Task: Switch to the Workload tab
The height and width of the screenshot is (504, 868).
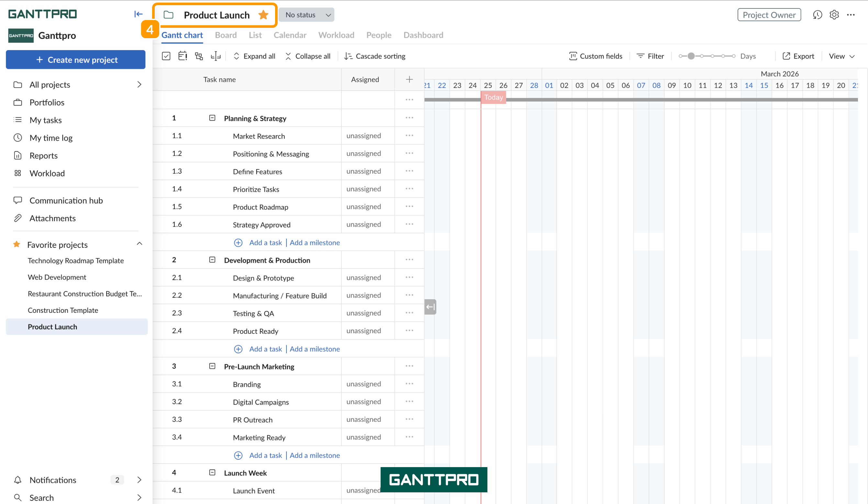Action: click(x=336, y=35)
